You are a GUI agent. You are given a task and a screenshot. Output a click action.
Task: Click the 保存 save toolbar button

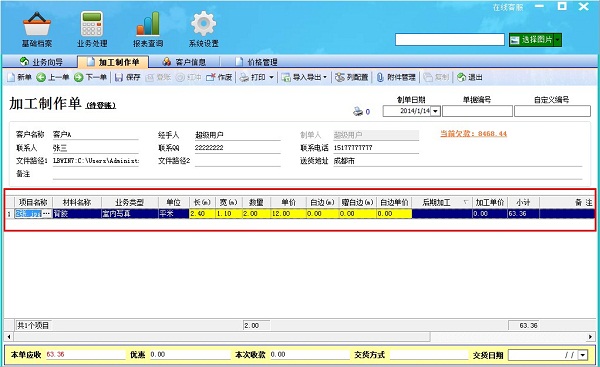point(128,77)
